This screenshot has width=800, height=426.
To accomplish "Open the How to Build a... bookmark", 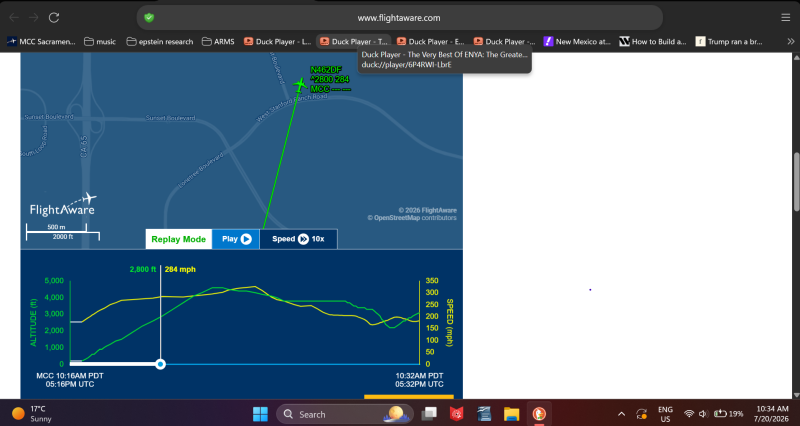I will pyautogui.click(x=653, y=42).
